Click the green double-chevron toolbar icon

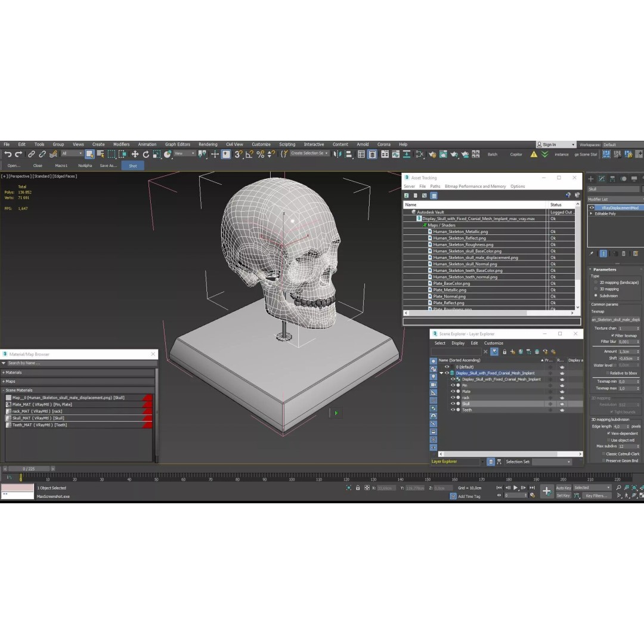point(544,154)
